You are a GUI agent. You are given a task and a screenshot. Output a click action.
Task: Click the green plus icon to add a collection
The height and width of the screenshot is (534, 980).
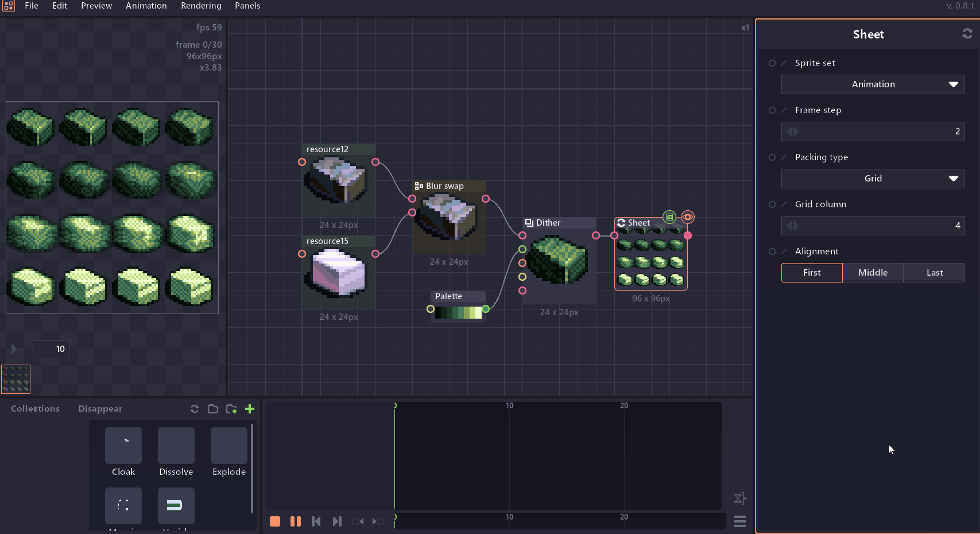pyautogui.click(x=250, y=409)
